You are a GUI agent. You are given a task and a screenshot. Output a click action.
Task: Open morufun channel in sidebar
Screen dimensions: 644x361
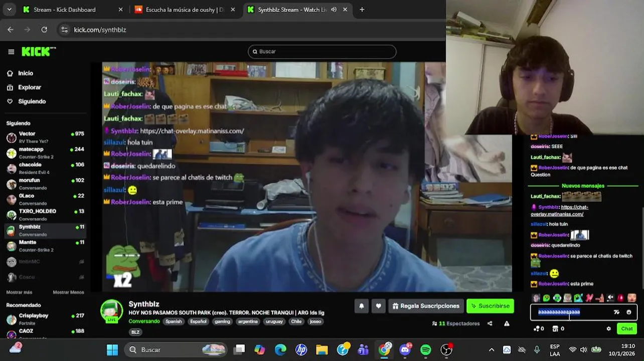[x=45, y=184]
